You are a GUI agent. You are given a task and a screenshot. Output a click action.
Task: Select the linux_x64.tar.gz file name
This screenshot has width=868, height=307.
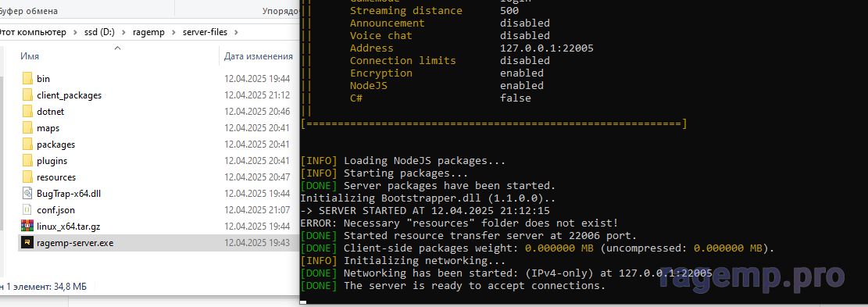point(68,227)
